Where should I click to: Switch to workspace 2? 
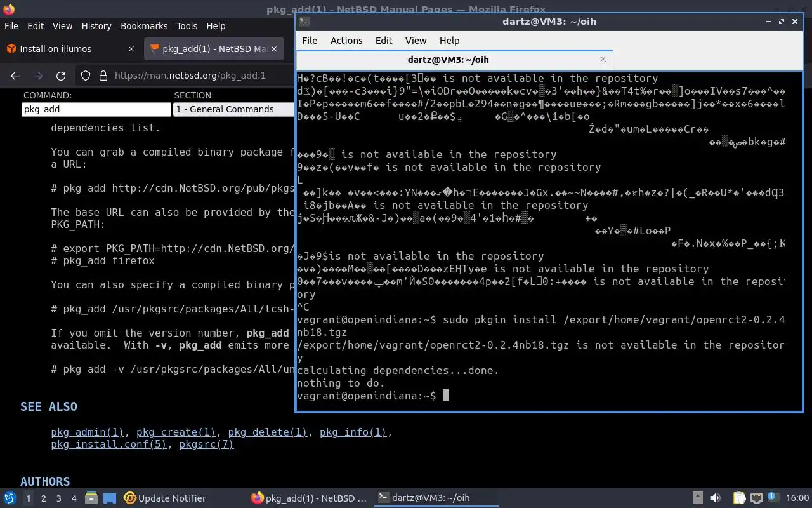click(43, 498)
